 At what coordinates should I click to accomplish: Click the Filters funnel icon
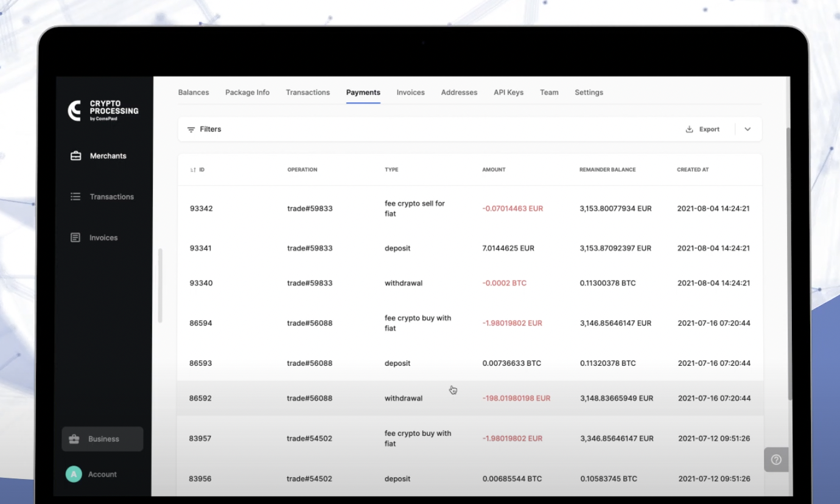191,130
